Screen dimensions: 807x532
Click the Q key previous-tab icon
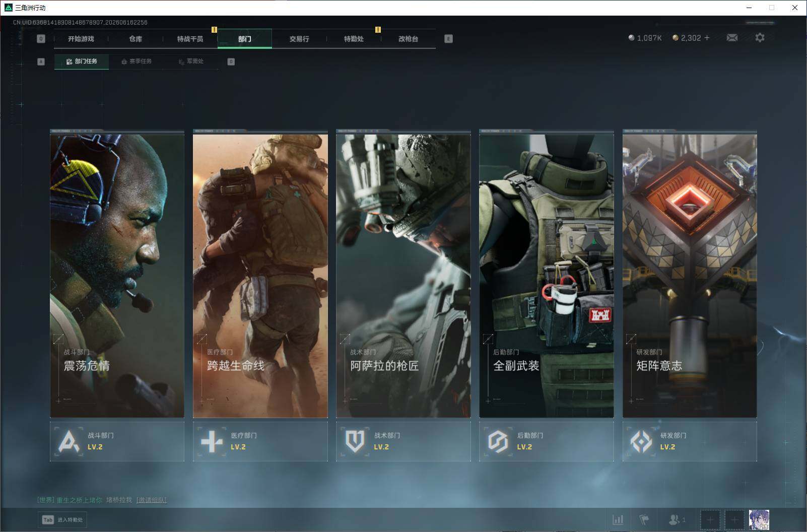[41, 39]
